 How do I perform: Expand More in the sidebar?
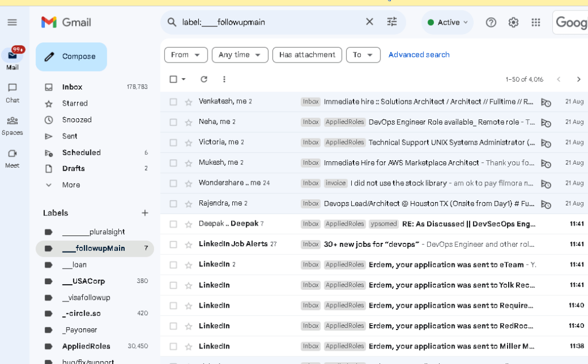coord(71,185)
